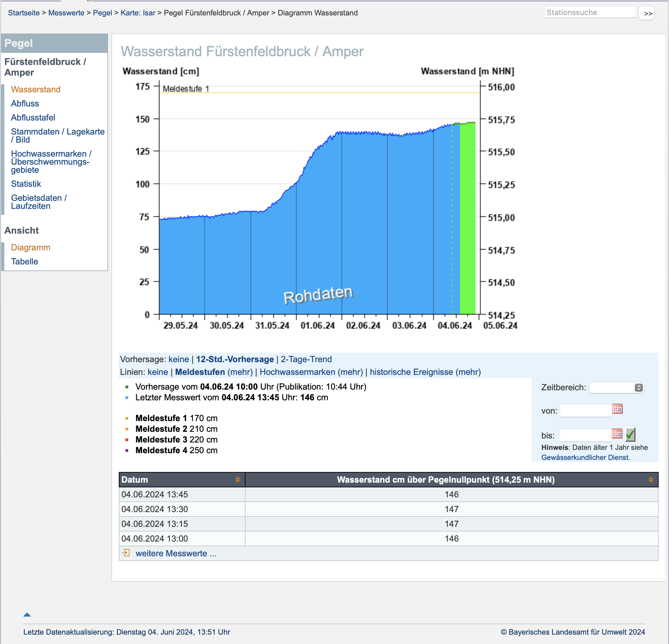Sort by Wasserstand column sort arrows

pyautogui.click(x=651, y=480)
